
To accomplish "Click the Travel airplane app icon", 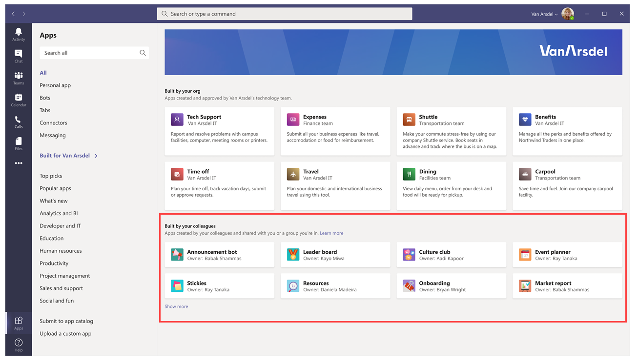I will [293, 174].
